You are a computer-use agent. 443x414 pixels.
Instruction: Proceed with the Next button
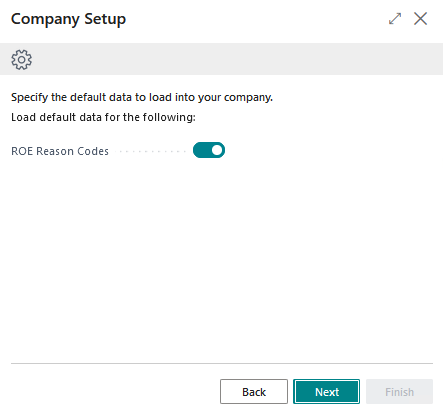[x=326, y=392]
